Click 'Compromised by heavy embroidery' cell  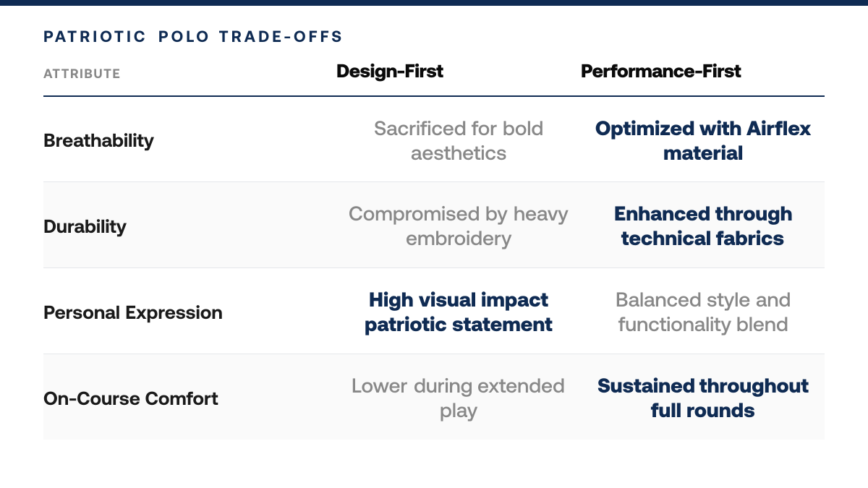click(x=459, y=226)
